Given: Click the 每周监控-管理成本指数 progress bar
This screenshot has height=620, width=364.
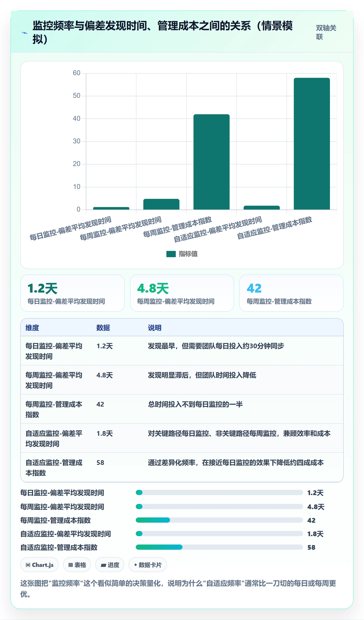Looking at the screenshot, I should 219,520.
